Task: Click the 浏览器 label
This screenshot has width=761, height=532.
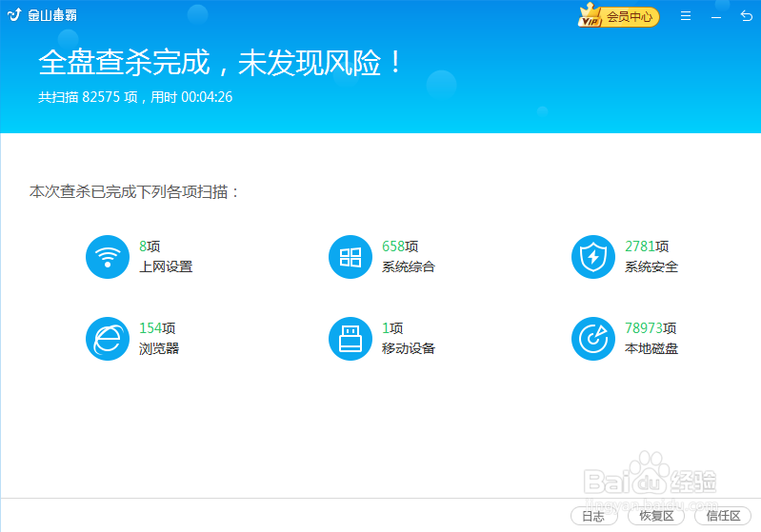Action: 159,348
